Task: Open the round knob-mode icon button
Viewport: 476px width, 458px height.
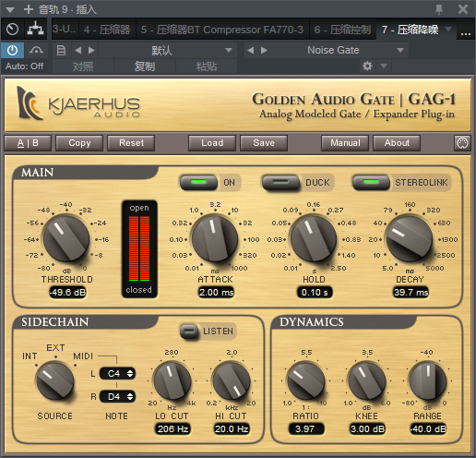Action: tap(462, 143)
